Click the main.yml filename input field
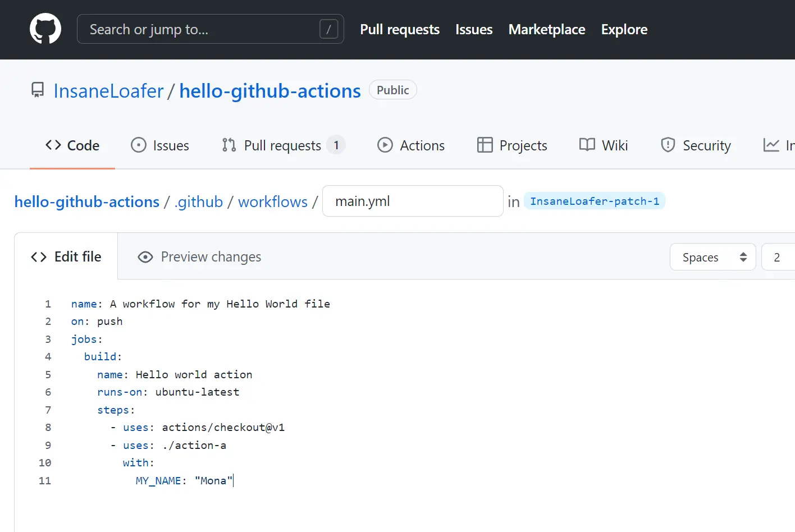Viewport: 795px width, 532px height. pyautogui.click(x=413, y=201)
